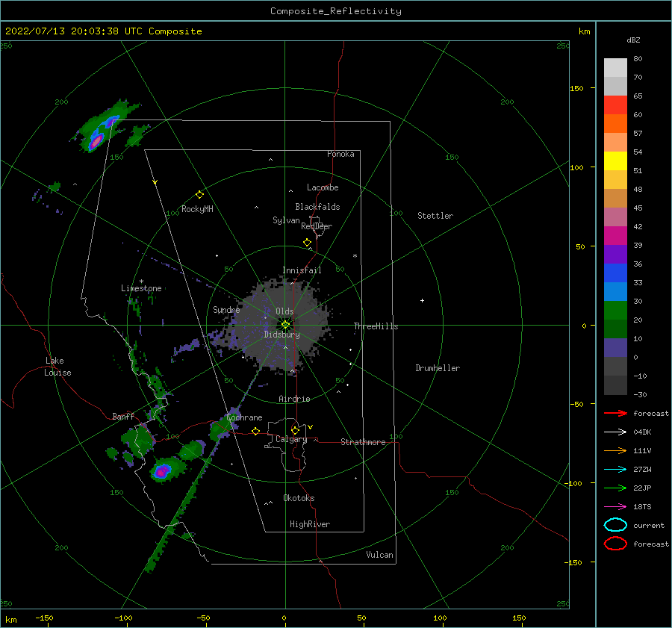The width and height of the screenshot is (672, 628).
Task: Click the ThreeHills label
Action: click(376, 326)
